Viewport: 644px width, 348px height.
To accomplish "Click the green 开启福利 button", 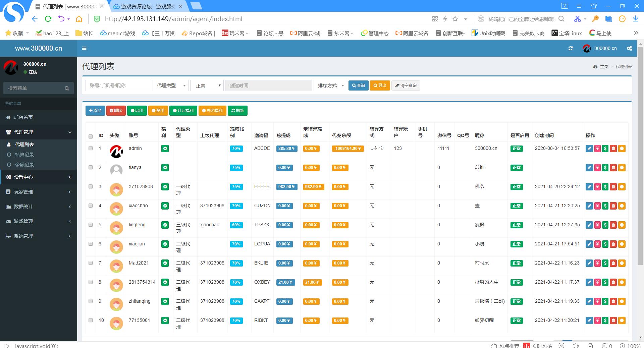I will click(x=183, y=111).
